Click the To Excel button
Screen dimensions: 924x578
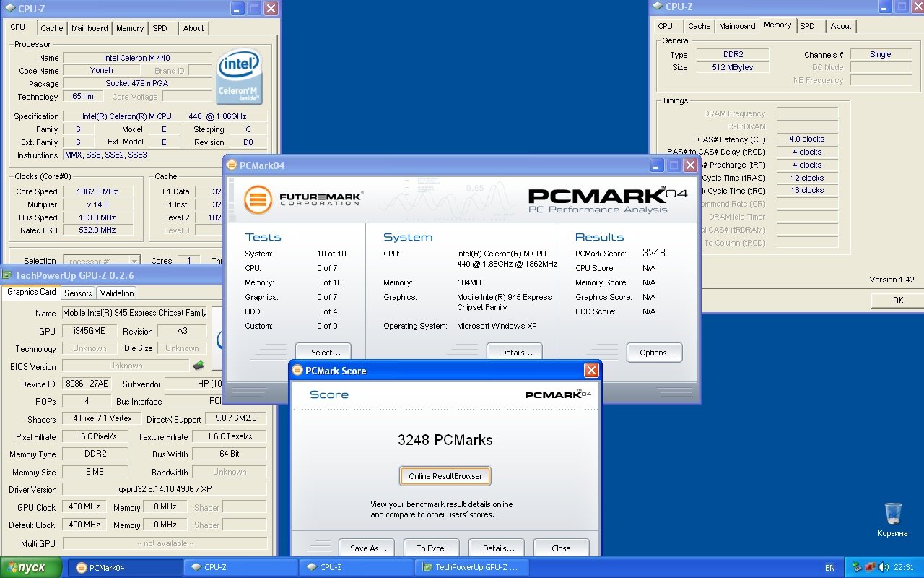tap(431, 548)
